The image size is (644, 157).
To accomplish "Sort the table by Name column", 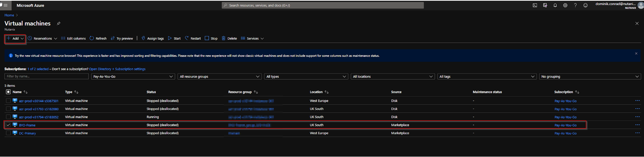I will [x=20, y=92].
